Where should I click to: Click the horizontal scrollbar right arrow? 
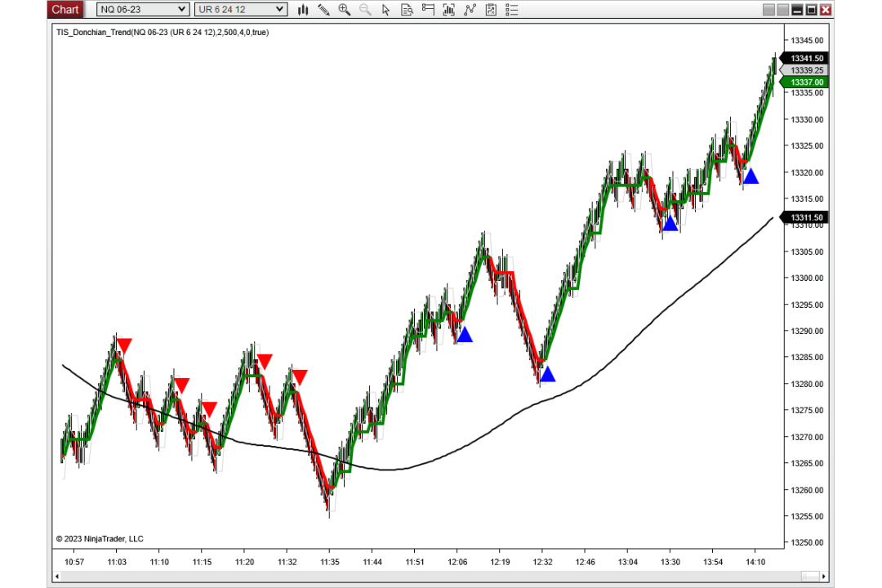point(823,577)
